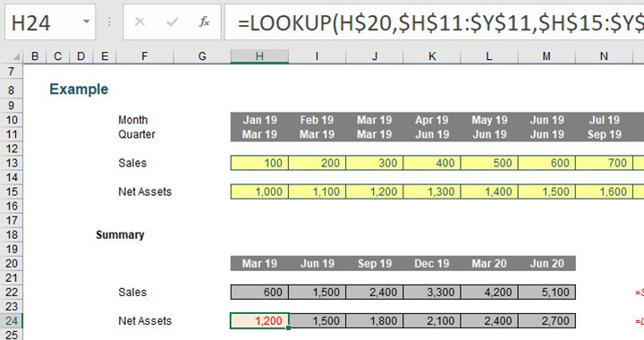Click the Summary heading cell
Image resolution: width=644 pixels, height=340 pixels.
point(120,235)
